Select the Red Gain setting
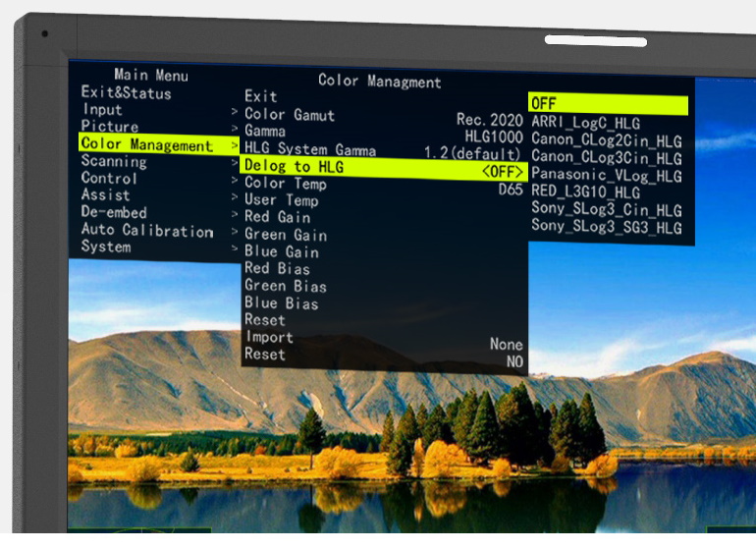This screenshot has height=549, width=756. (277, 217)
